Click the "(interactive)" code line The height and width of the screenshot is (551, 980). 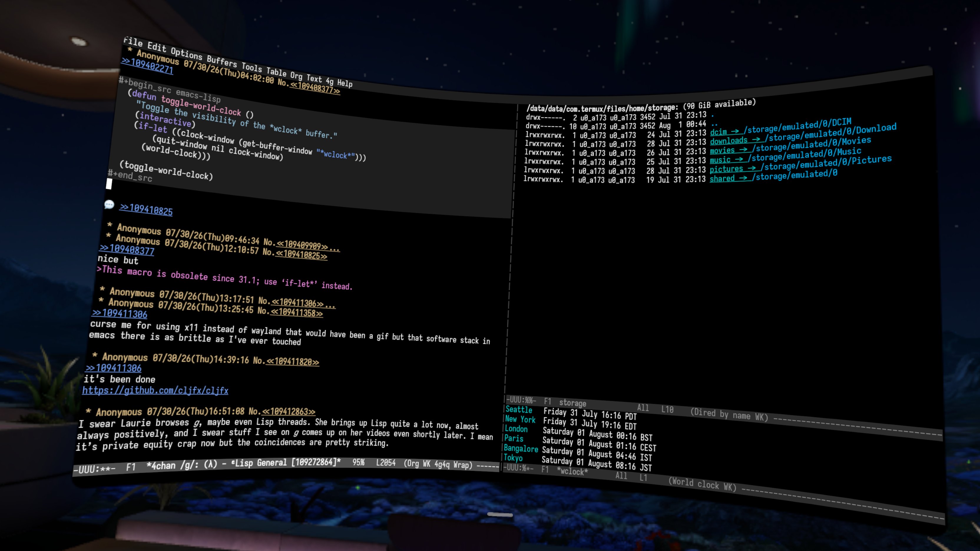point(165,120)
